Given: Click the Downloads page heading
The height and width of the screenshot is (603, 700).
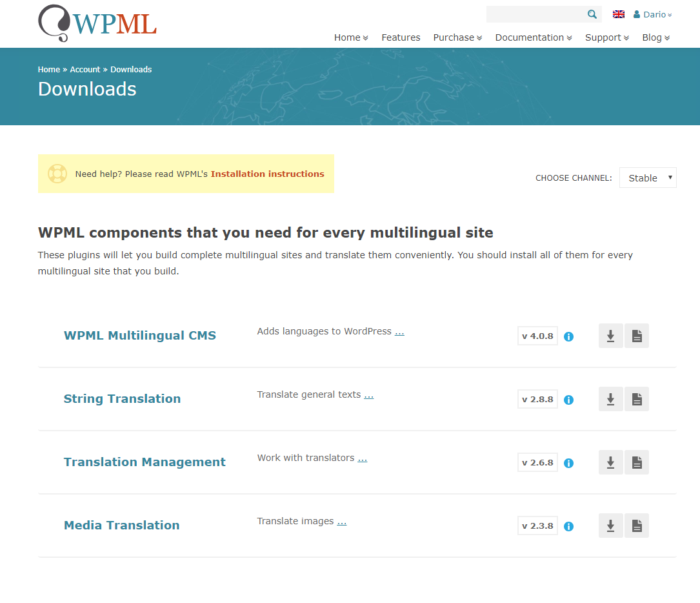Looking at the screenshot, I should (x=87, y=89).
